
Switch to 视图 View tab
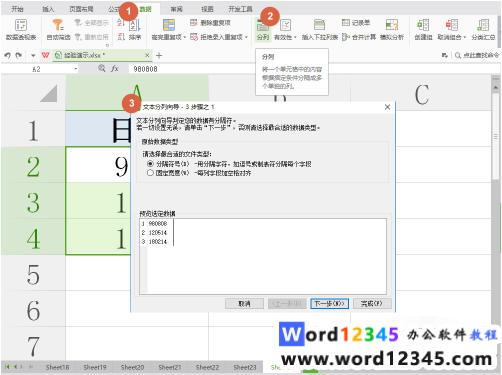207,9
